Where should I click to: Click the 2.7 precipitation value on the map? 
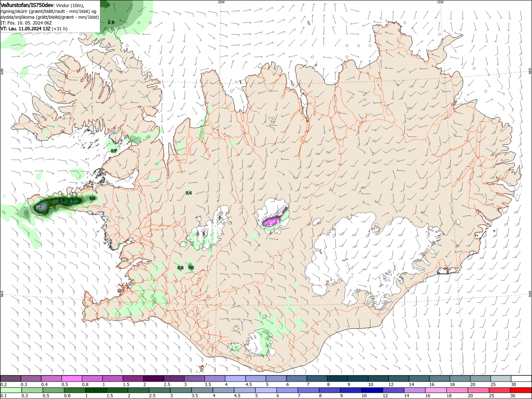[71, 201]
